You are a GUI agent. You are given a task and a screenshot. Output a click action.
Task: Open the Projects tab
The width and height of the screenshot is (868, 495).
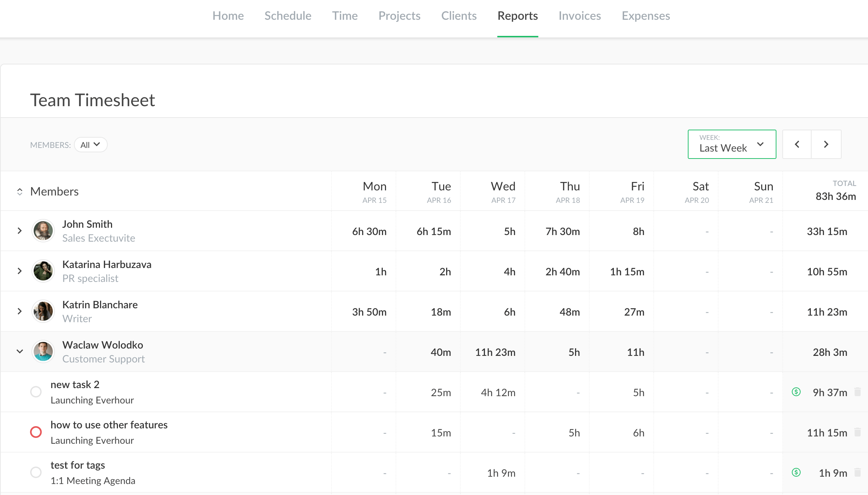pos(399,16)
